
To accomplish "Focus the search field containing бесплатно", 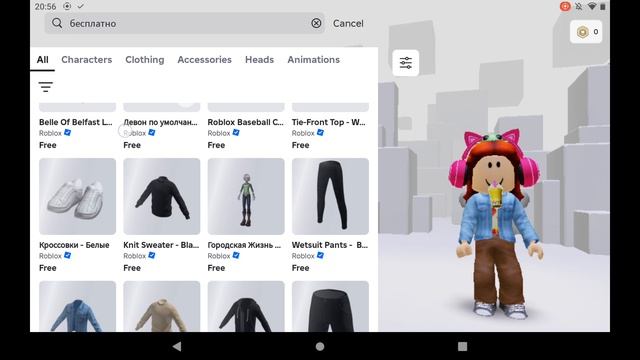I will [184, 23].
